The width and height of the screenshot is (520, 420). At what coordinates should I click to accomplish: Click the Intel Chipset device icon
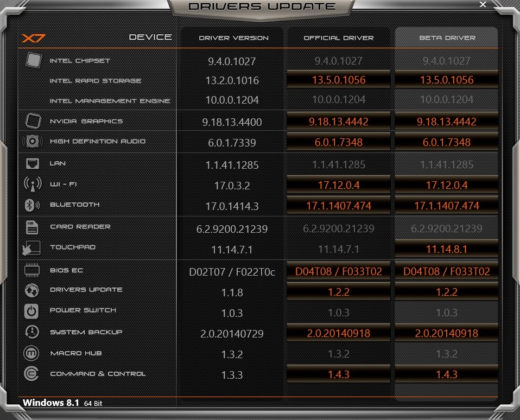[x=34, y=60]
